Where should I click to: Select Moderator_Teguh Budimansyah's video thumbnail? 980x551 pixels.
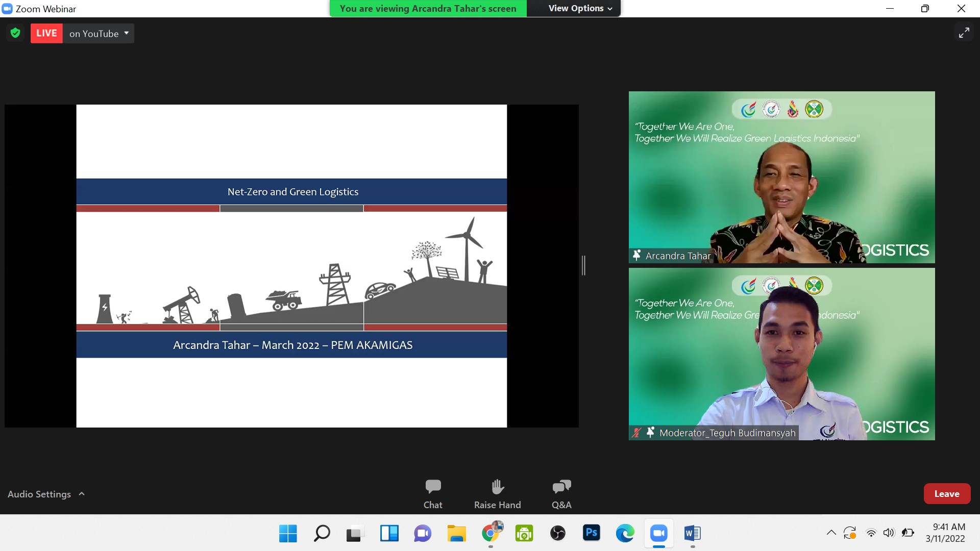pos(781,354)
